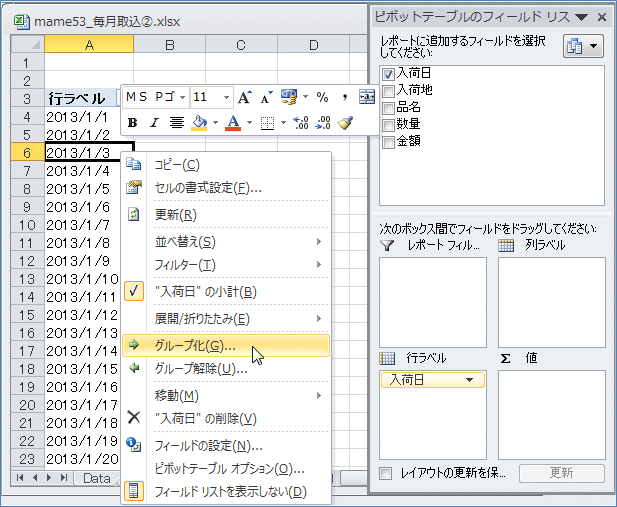Select the Format Painter brush
Image resolution: width=617 pixels, height=507 pixels.
click(x=345, y=123)
